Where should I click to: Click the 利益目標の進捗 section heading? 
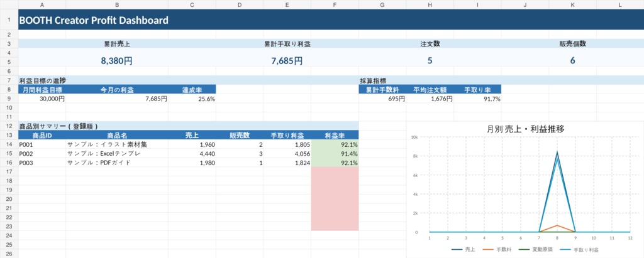pos(43,80)
